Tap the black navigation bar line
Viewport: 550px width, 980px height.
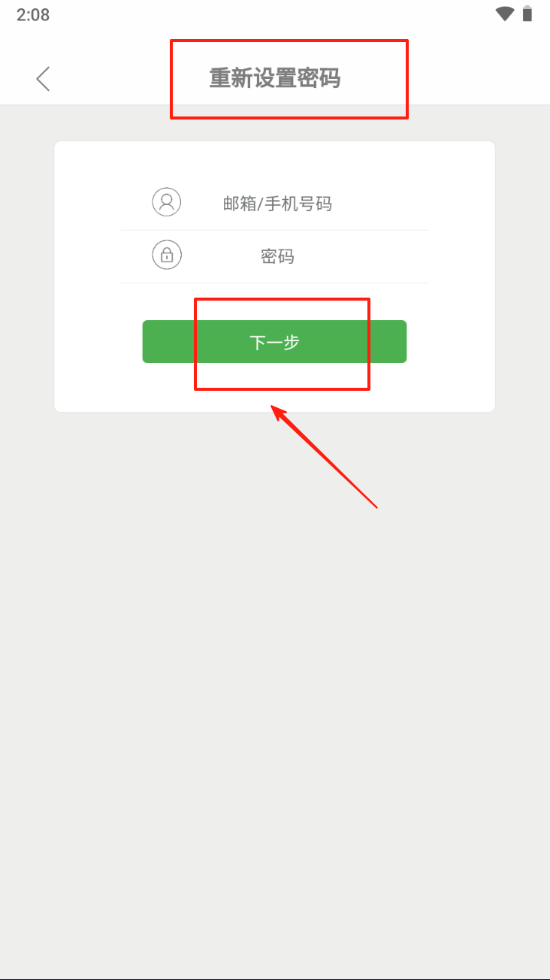pyautogui.click(x=275, y=978)
